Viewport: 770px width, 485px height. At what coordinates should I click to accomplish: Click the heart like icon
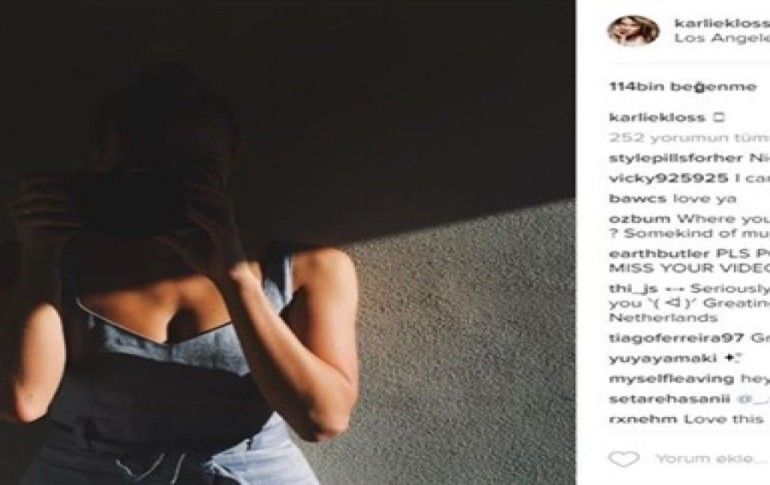point(624,459)
